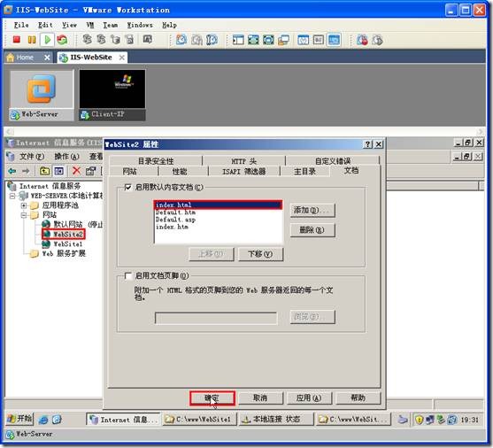The height and width of the screenshot is (448, 493).
Task: Open the Team menu
Action: point(111,25)
